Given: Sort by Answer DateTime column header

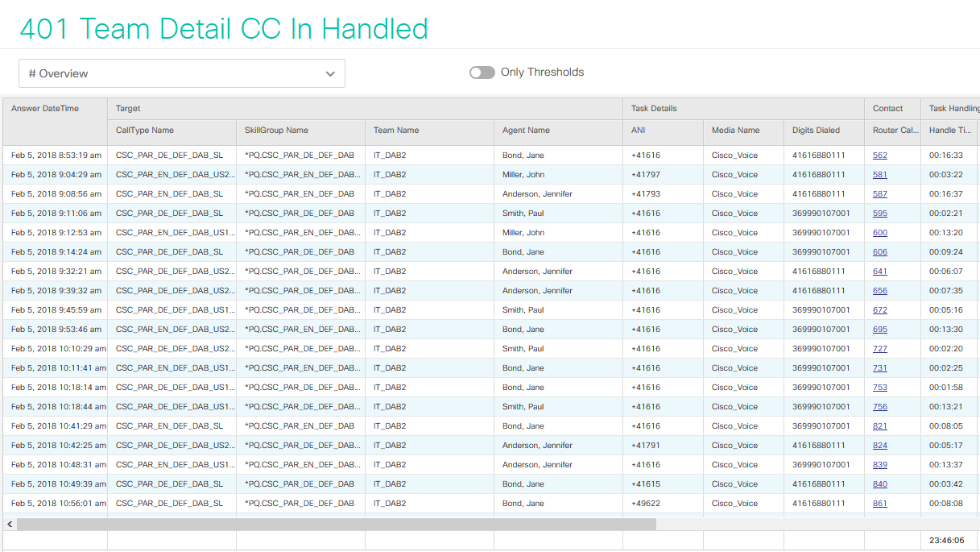Looking at the screenshot, I should tap(55, 122).
